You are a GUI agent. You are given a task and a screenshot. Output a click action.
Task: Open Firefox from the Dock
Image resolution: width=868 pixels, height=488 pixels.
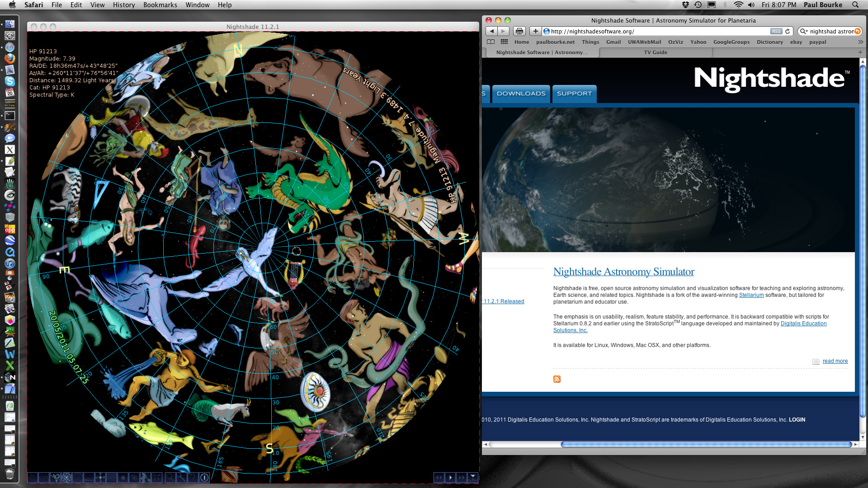point(10,58)
